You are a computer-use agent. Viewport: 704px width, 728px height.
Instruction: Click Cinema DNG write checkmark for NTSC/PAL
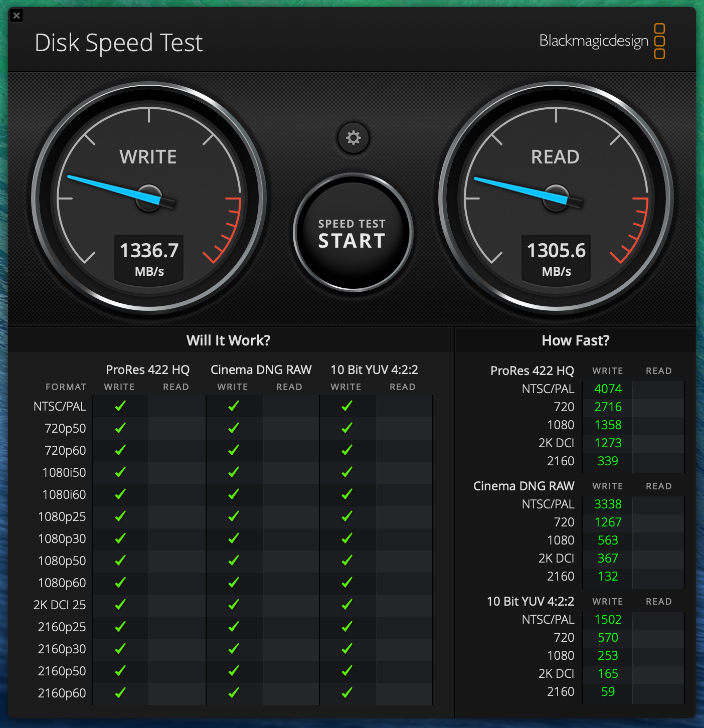234,406
